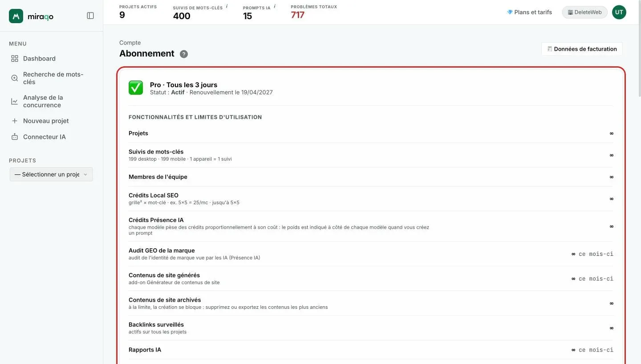Screen dimensions: 641x364
Task: Open the UT user avatar menu
Action: pyautogui.click(x=619, y=12)
